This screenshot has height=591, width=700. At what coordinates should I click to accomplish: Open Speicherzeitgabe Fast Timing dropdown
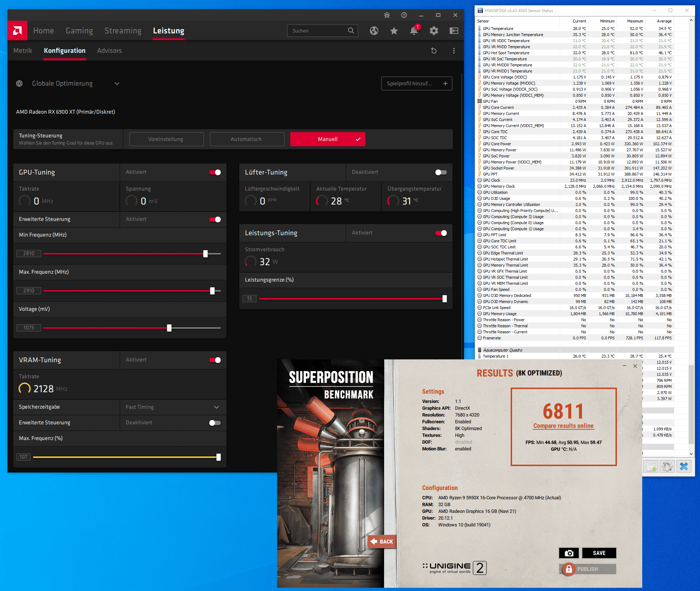tap(173, 407)
